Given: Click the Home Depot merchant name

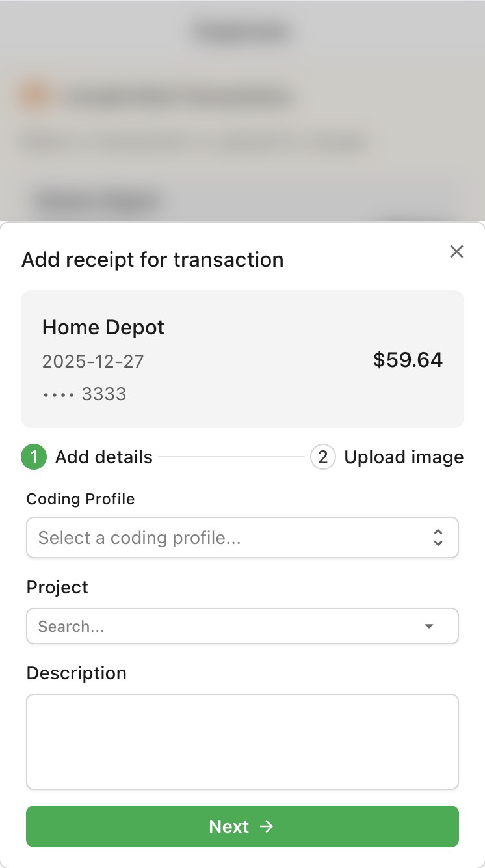Looking at the screenshot, I should 103,327.
